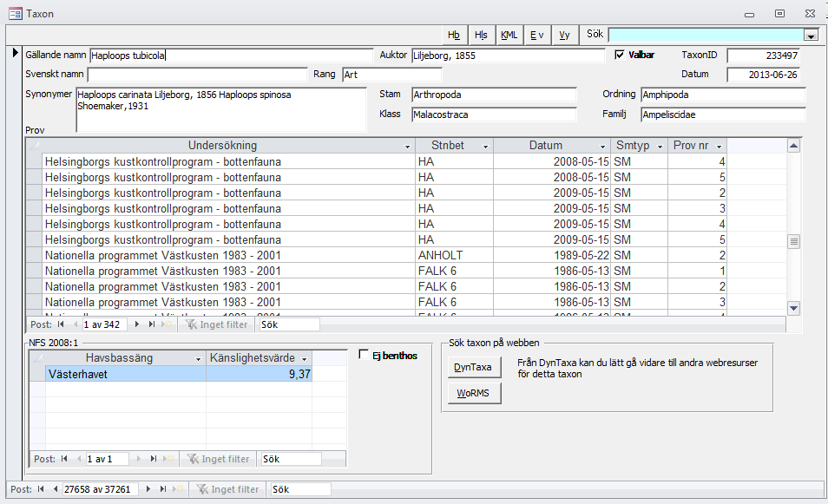Click the top Sök search combo field
The height and width of the screenshot is (504, 828).
[x=706, y=35]
